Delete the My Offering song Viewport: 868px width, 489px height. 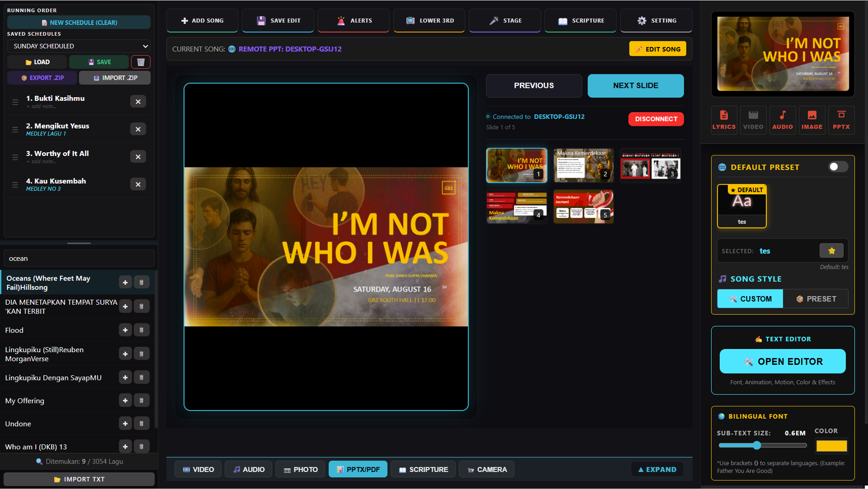point(141,401)
